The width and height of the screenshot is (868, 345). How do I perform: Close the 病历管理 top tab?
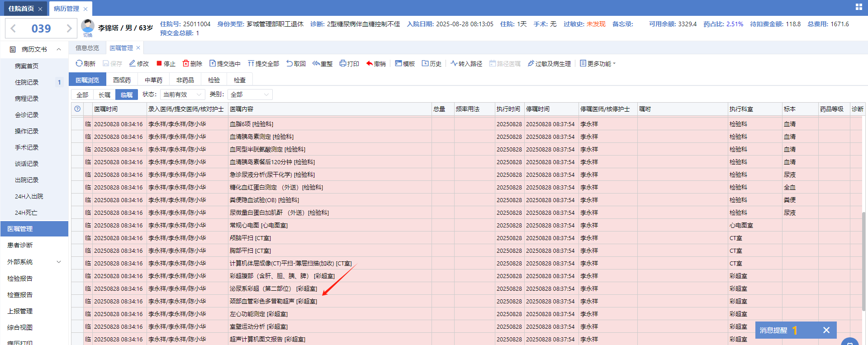85,9
